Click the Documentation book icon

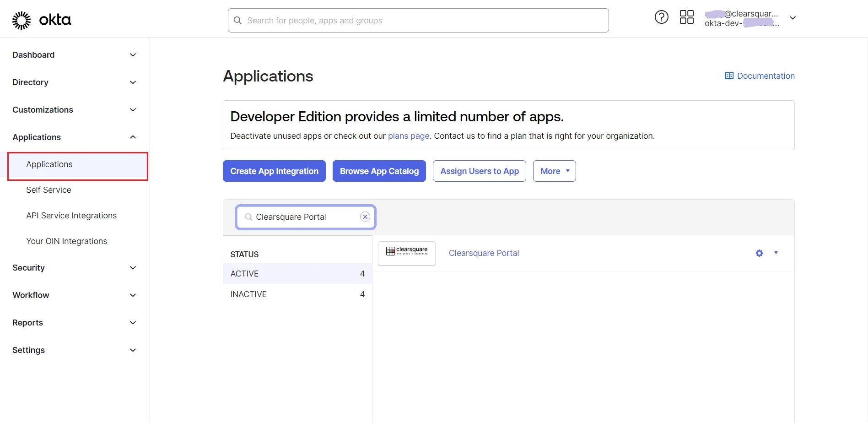729,76
